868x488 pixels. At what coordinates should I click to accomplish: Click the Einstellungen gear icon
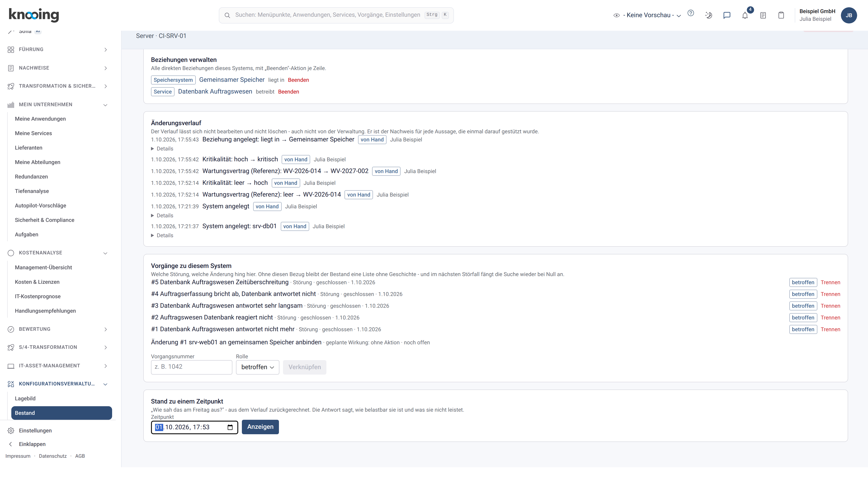coord(11,431)
